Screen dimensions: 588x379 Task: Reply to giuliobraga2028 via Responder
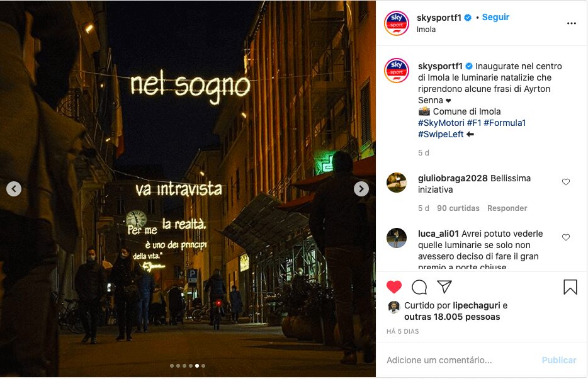(x=507, y=208)
